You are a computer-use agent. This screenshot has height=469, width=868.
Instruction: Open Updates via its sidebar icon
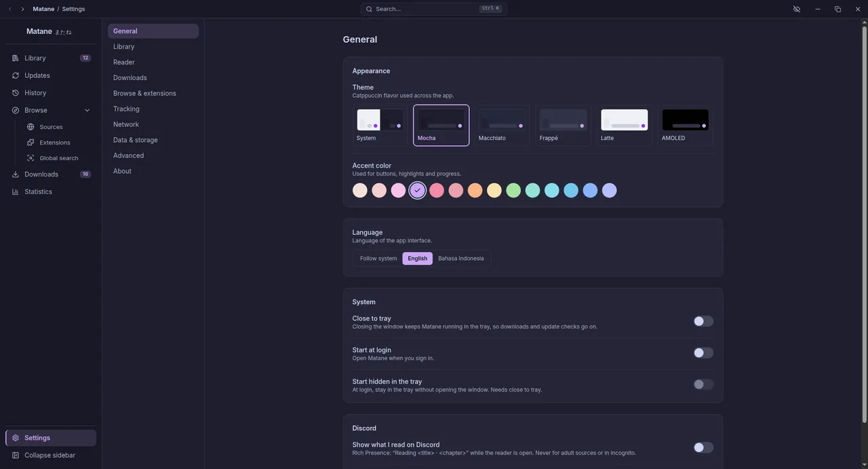(16, 75)
